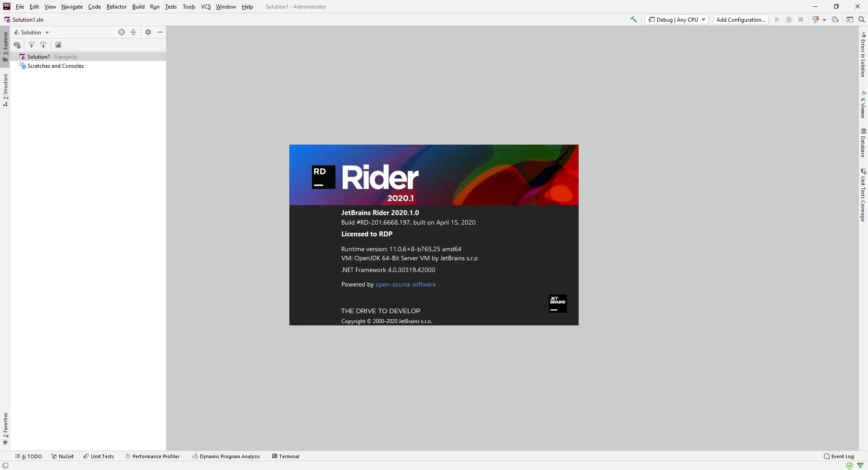Click the JetBrains logo in About dialog
Image resolution: width=868 pixels, height=470 pixels.
(558, 304)
